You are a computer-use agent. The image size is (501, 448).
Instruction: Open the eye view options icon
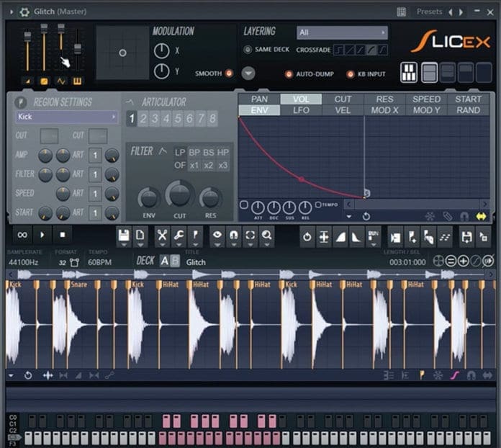217,236
